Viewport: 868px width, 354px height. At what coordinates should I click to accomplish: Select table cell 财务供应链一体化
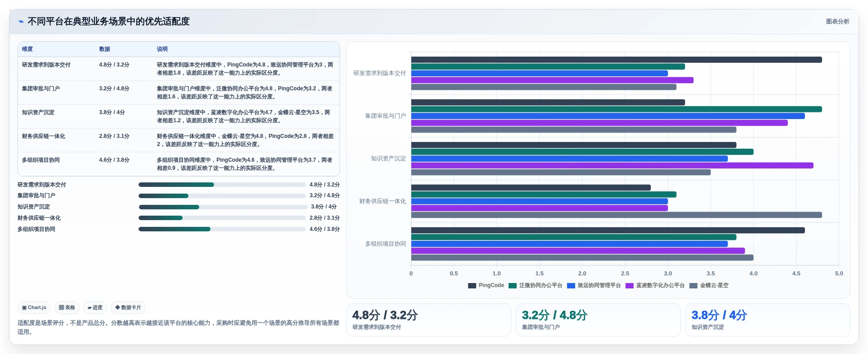[44, 137]
